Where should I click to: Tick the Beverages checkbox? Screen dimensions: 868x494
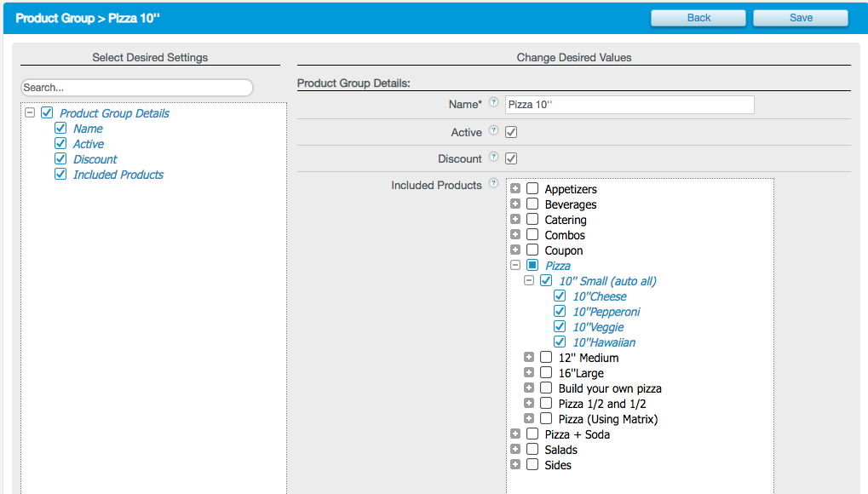[x=532, y=204]
